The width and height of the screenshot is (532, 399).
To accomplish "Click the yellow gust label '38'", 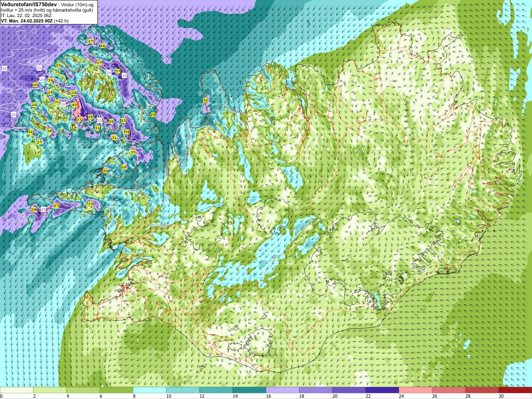I will coord(49,131).
